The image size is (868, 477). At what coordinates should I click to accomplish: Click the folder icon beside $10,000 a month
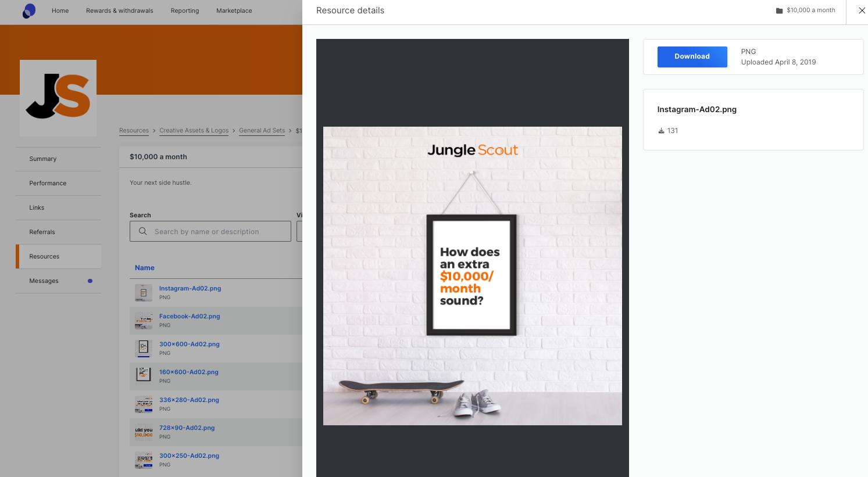click(780, 10)
